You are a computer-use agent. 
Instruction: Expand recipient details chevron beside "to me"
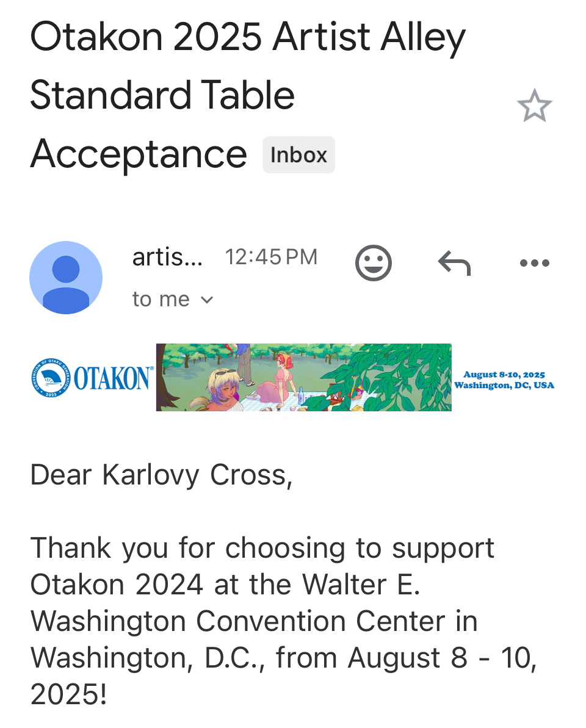pyautogui.click(x=207, y=300)
